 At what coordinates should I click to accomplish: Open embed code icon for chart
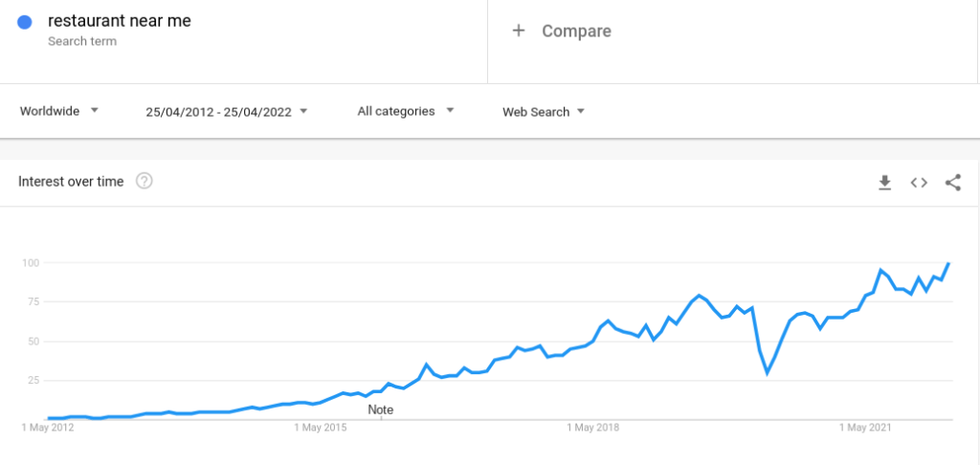(x=919, y=183)
